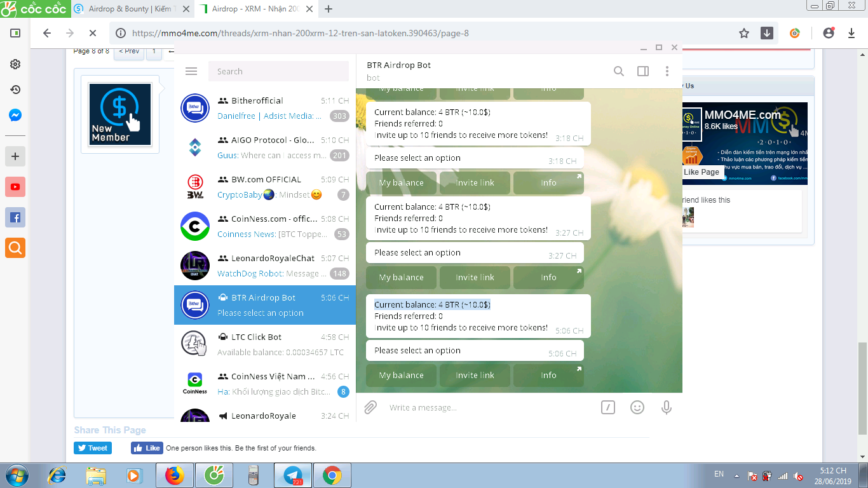Click the Write a message input
This screenshot has width=868, height=488.
(489, 407)
